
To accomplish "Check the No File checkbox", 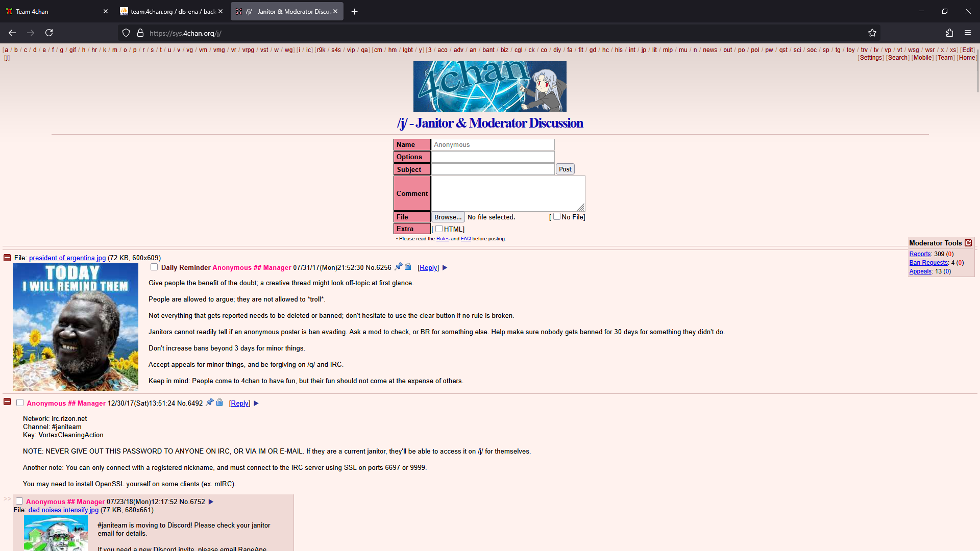I will pyautogui.click(x=557, y=216).
